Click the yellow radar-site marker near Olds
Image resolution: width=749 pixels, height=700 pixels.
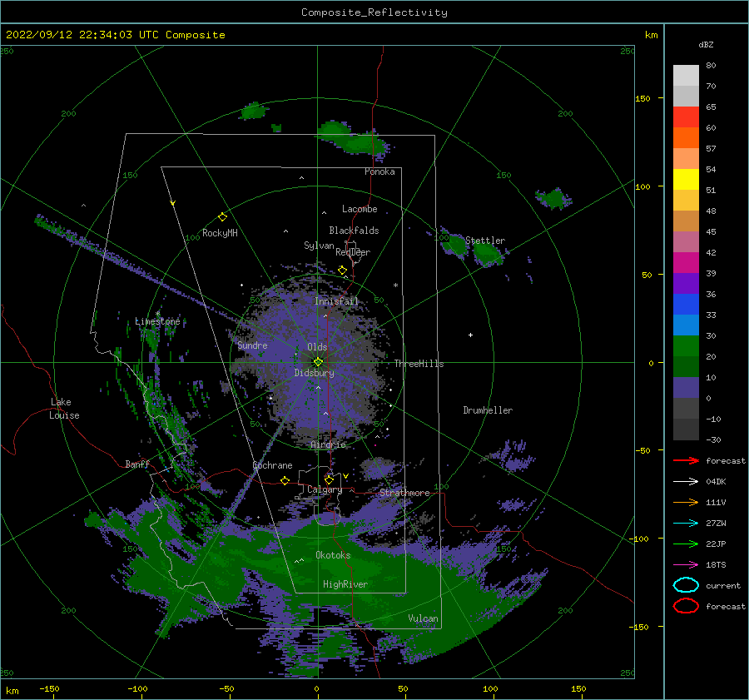pyautogui.click(x=318, y=362)
